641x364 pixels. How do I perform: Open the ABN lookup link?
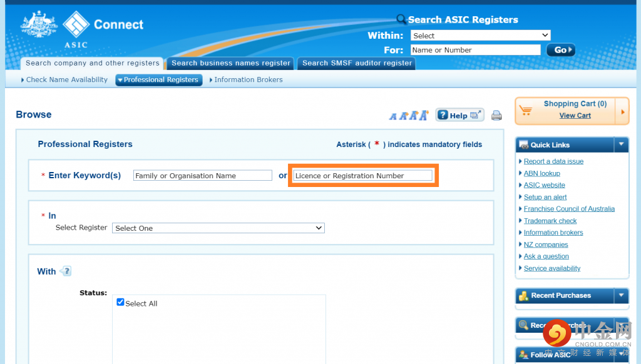[541, 173]
